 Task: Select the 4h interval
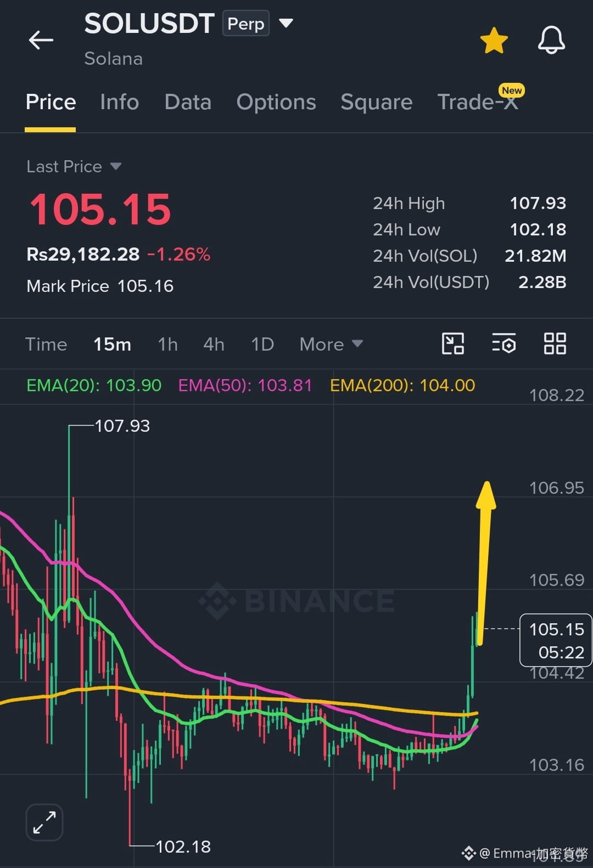pyautogui.click(x=214, y=344)
